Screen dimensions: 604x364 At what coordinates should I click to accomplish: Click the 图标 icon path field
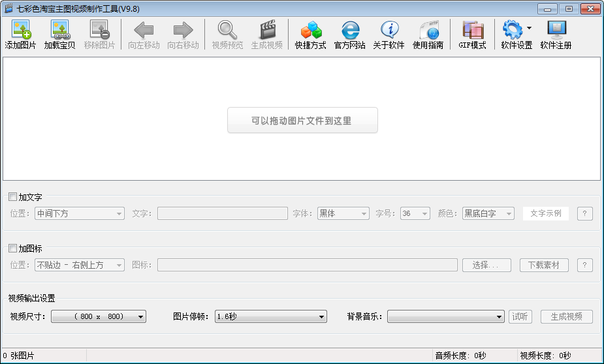coord(308,265)
